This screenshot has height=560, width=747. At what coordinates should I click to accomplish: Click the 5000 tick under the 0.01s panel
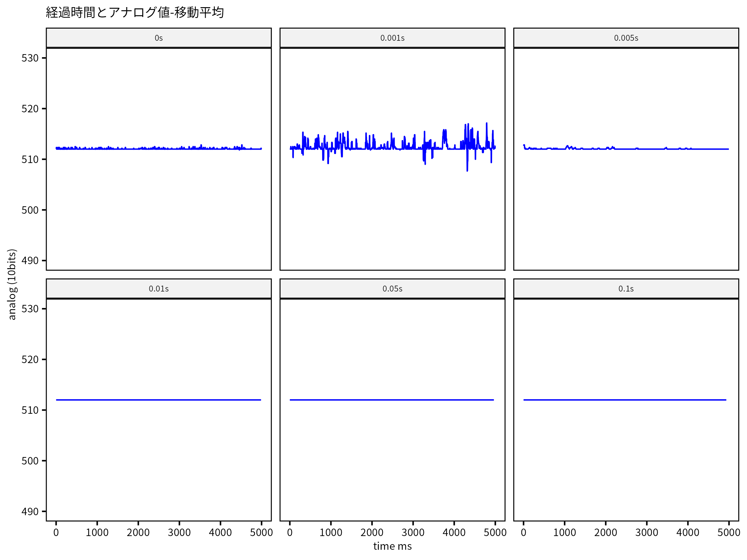click(x=261, y=532)
